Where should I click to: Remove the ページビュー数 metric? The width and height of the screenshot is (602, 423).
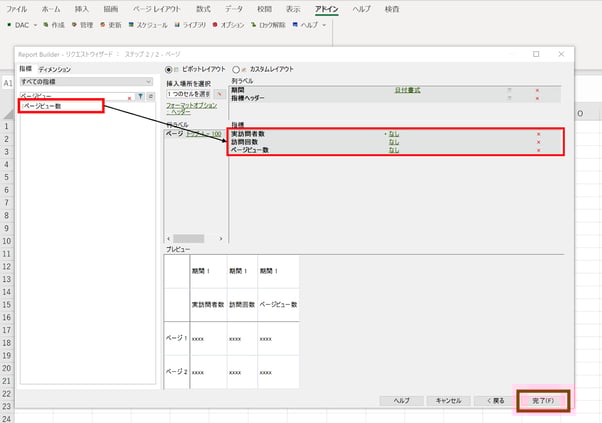[538, 150]
